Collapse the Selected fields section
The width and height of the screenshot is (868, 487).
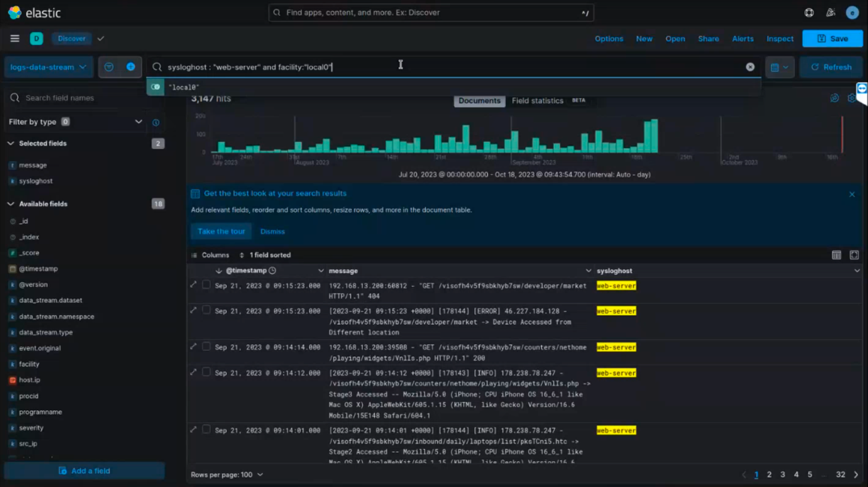[11, 144]
